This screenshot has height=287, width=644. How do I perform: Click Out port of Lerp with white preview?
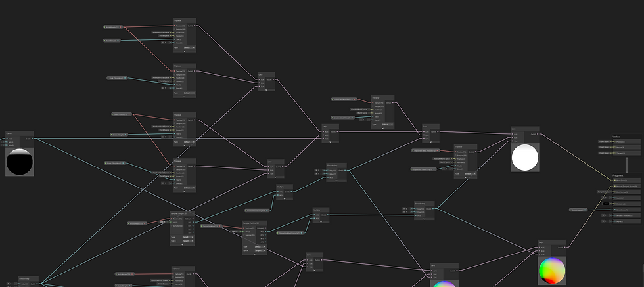(538, 134)
